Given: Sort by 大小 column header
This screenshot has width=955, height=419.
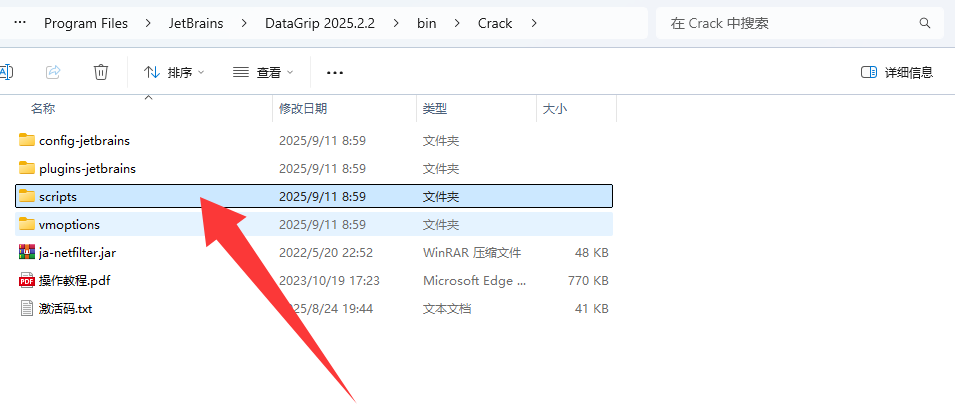Looking at the screenshot, I should 554,108.
